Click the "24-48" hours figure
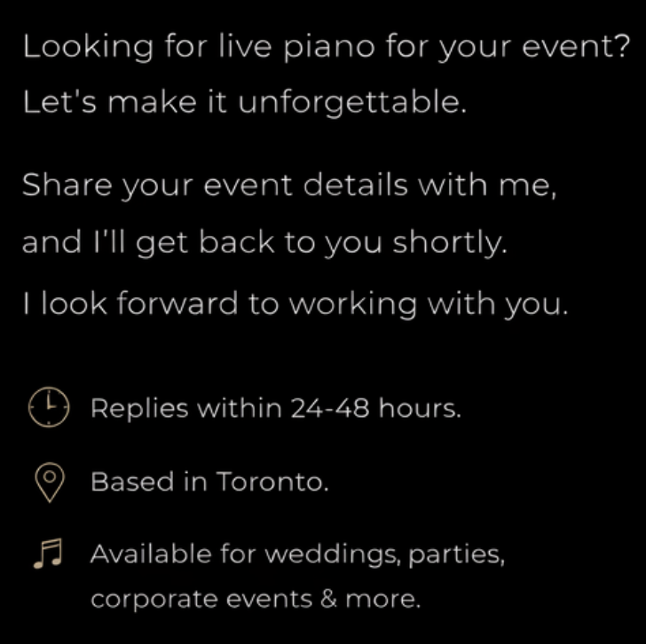The width and height of the screenshot is (646, 644). tap(338, 409)
